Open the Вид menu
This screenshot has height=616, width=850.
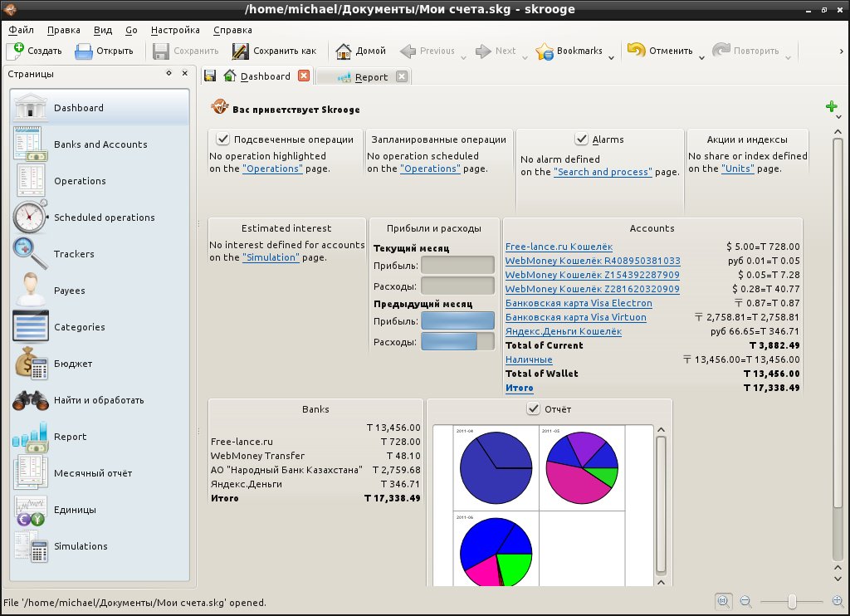[102, 30]
